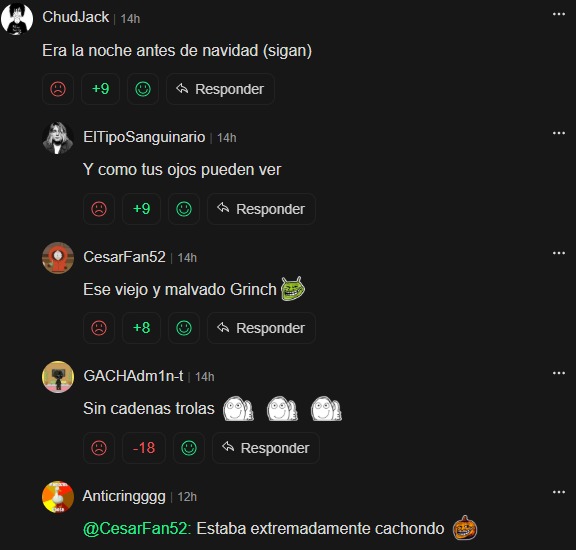Click the +8 score on CesarFan52's comment
This screenshot has height=550, width=576.
(x=141, y=328)
